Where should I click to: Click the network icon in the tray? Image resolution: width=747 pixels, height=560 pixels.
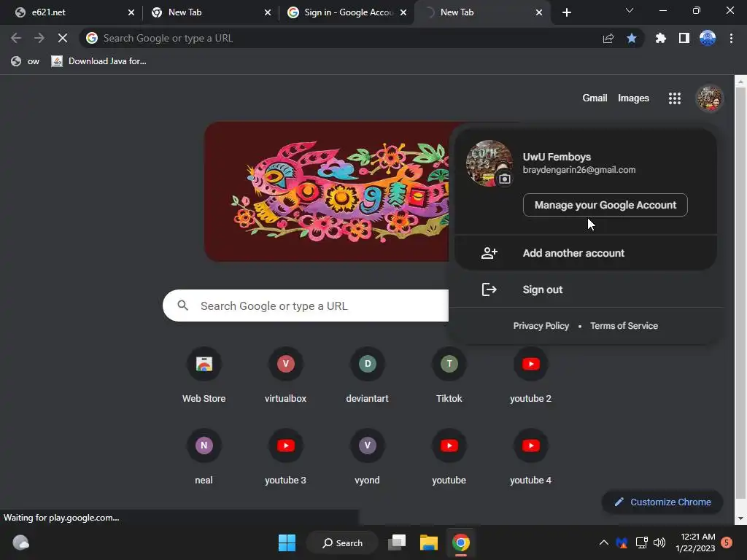coord(641,542)
